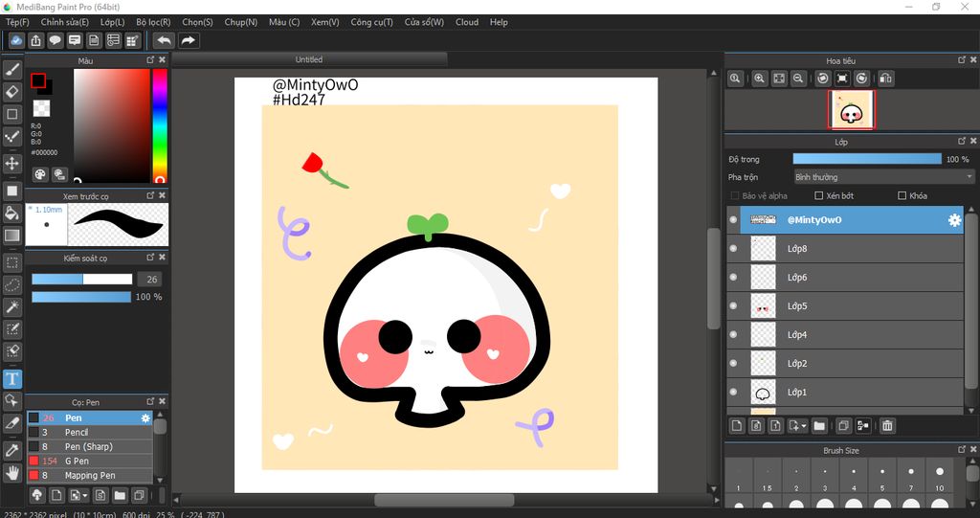Click the Độ trong layer opacity slider
This screenshot has width=980, height=518.
867,159
